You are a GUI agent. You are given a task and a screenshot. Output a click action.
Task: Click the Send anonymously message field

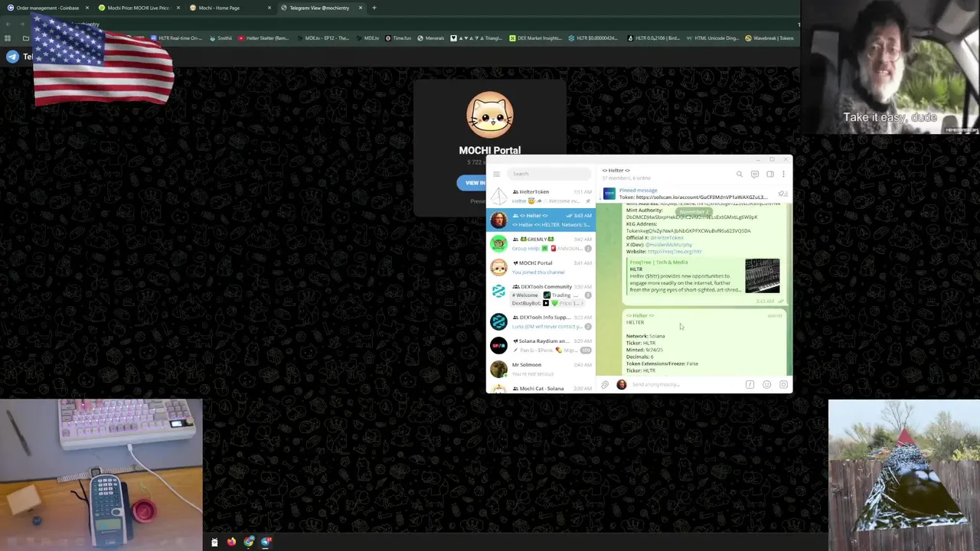click(685, 385)
